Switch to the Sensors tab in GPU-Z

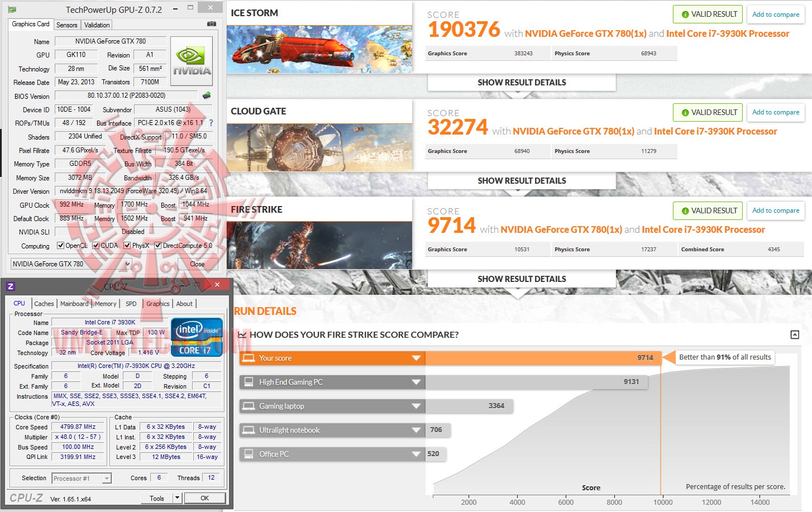tap(67, 25)
